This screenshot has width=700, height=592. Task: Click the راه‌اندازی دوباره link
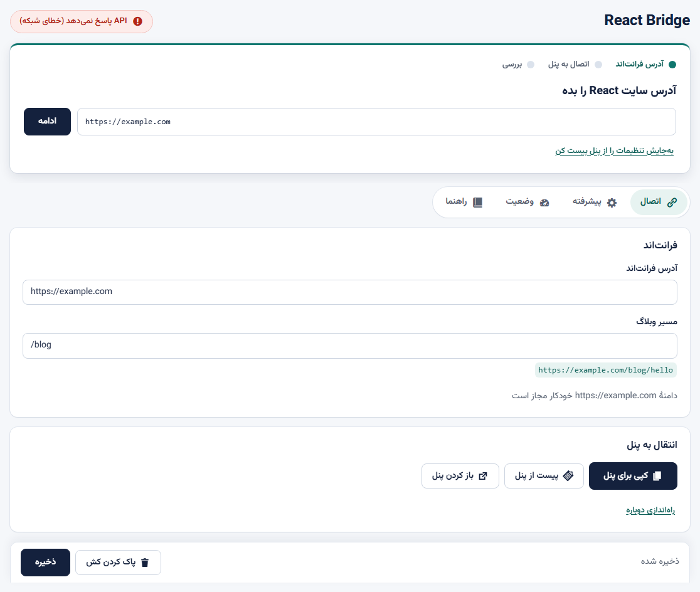[650, 510]
